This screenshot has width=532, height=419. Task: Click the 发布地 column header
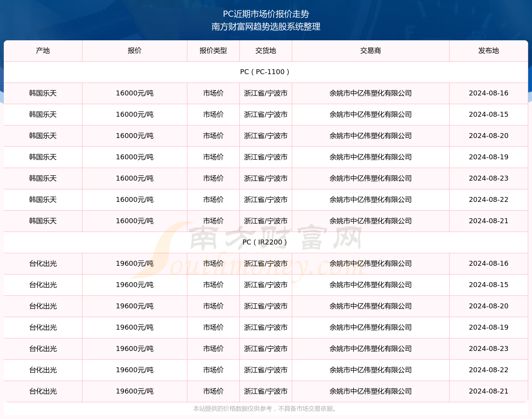pyautogui.click(x=488, y=51)
